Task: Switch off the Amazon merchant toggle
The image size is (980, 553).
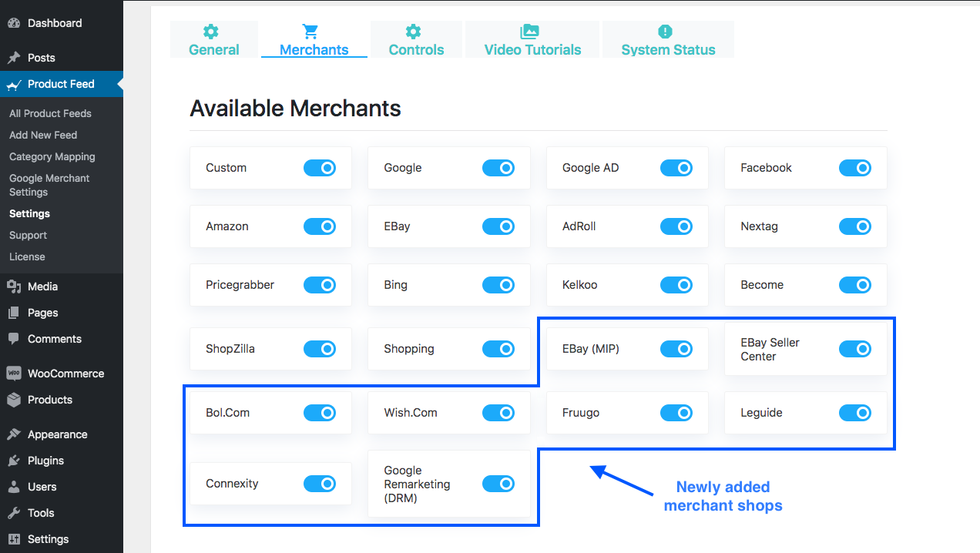Action: (x=320, y=226)
